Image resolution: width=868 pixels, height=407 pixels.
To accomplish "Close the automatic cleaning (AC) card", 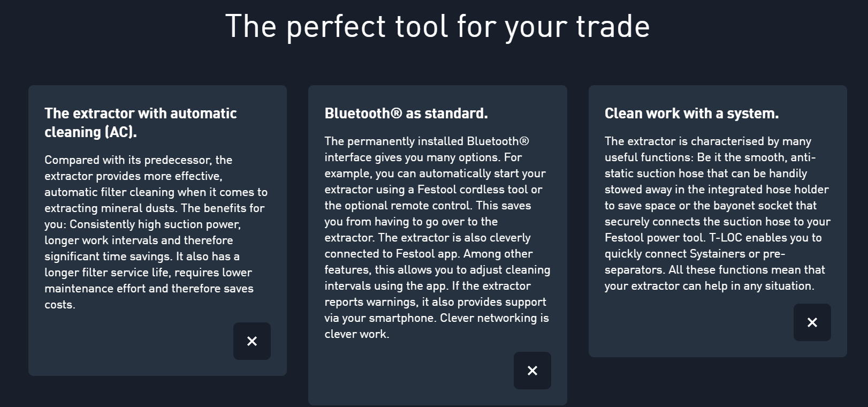I will point(252,341).
